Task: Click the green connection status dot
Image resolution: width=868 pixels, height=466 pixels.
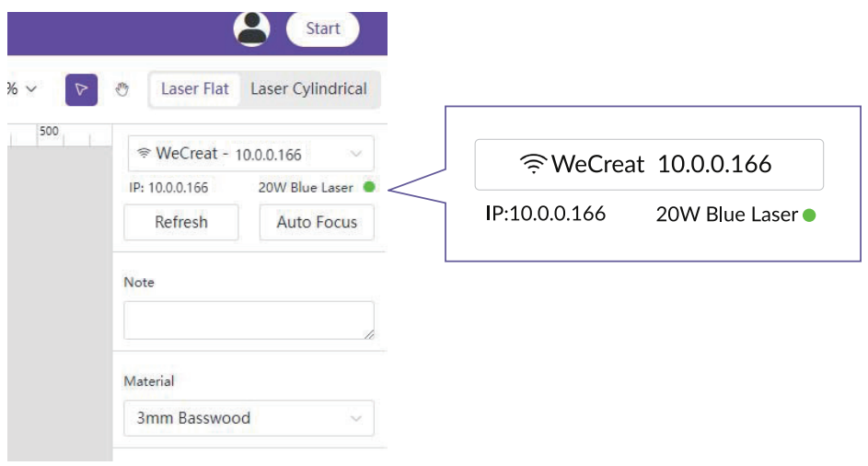Action: coord(369,187)
